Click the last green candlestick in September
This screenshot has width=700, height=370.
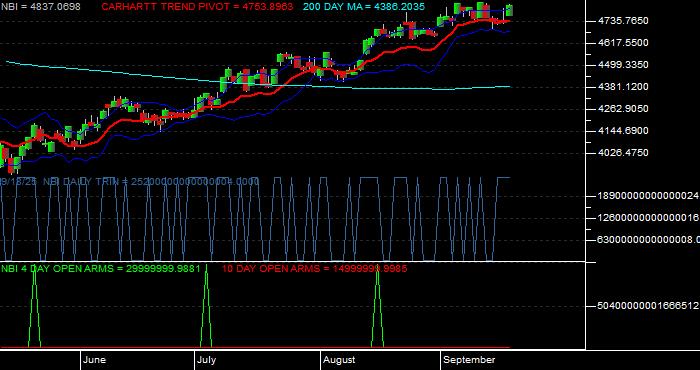(x=509, y=10)
